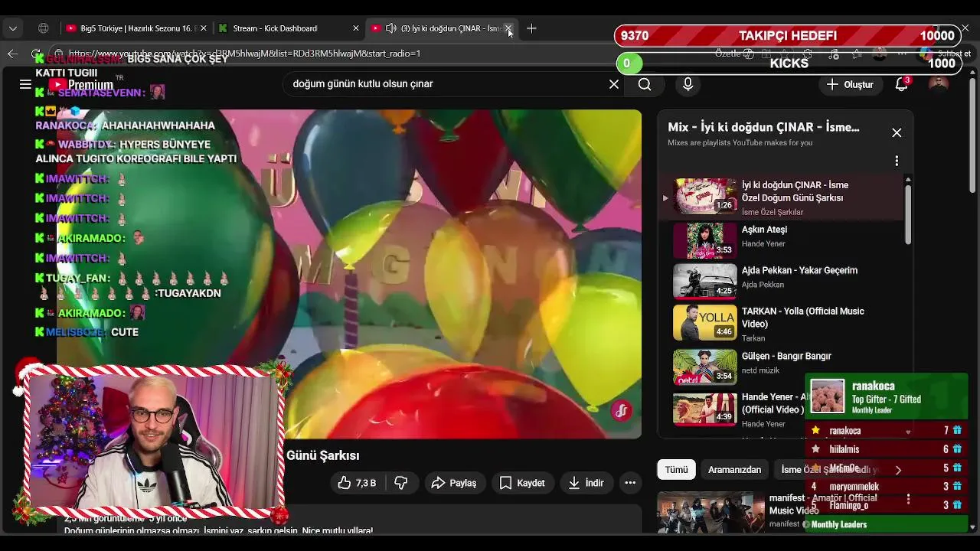980x551 pixels.
Task: Expand the ranakoca leaderboard dropdown arrow
Action: coord(908,432)
